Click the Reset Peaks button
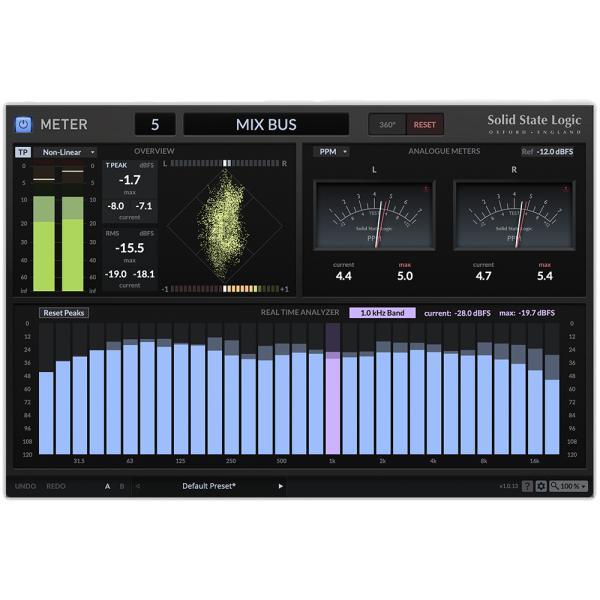The width and height of the screenshot is (600, 600). pyautogui.click(x=64, y=313)
